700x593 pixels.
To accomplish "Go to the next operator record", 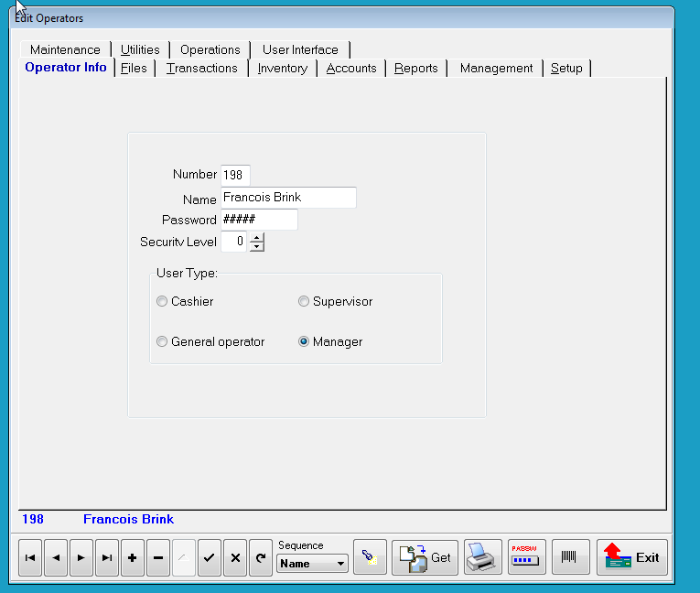I will click(81, 558).
